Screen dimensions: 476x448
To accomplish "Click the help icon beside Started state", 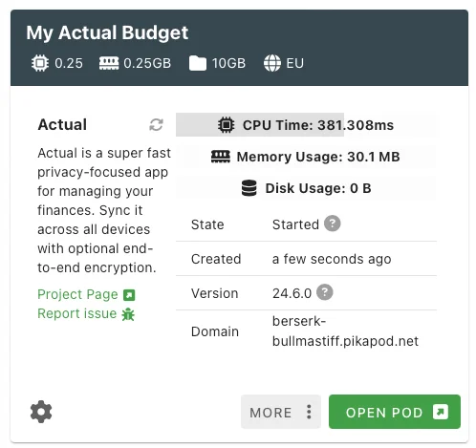I will (332, 224).
